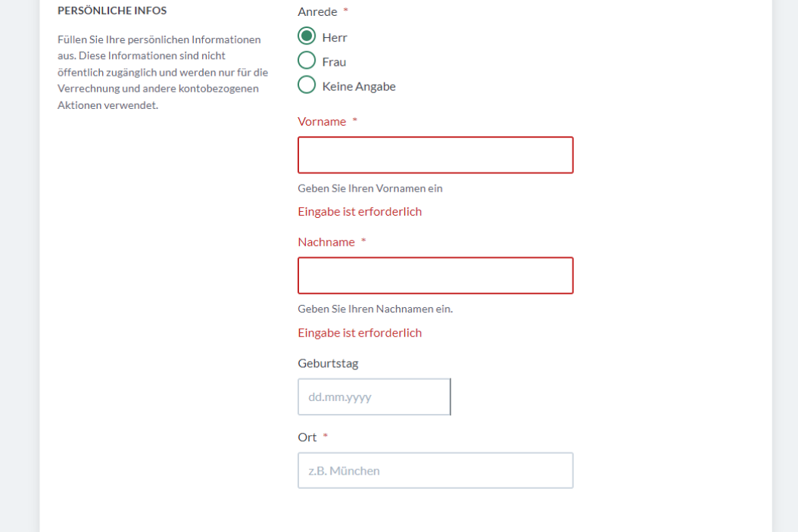This screenshot has height=532, width=798.
Task: Click the red Nachname label
Action: coord(326,242)
